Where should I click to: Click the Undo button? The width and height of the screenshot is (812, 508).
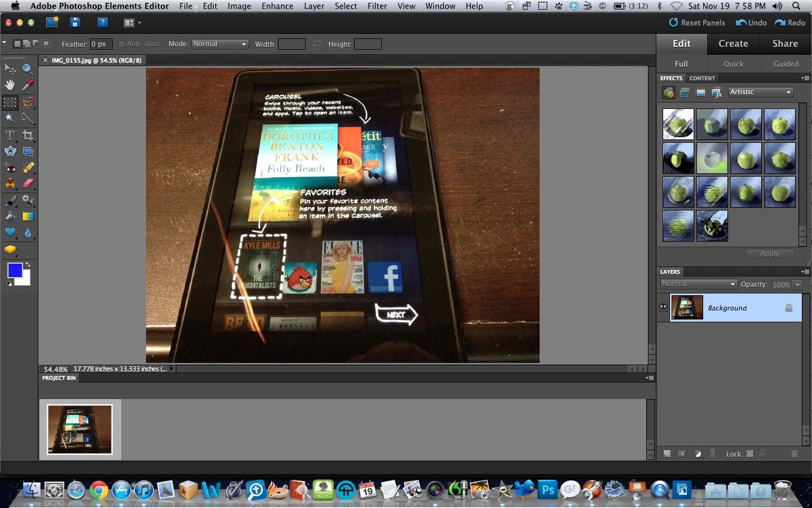tap(751, 23)
